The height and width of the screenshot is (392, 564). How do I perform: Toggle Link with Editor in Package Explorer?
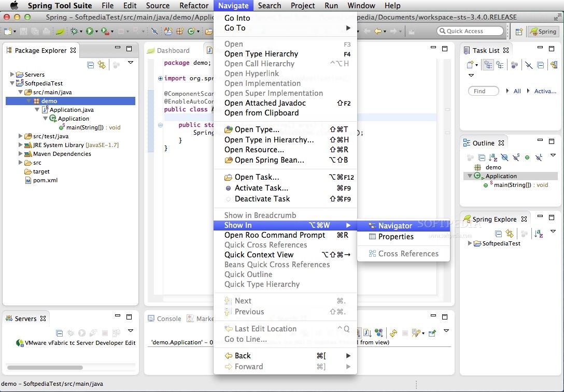(102, 65)
